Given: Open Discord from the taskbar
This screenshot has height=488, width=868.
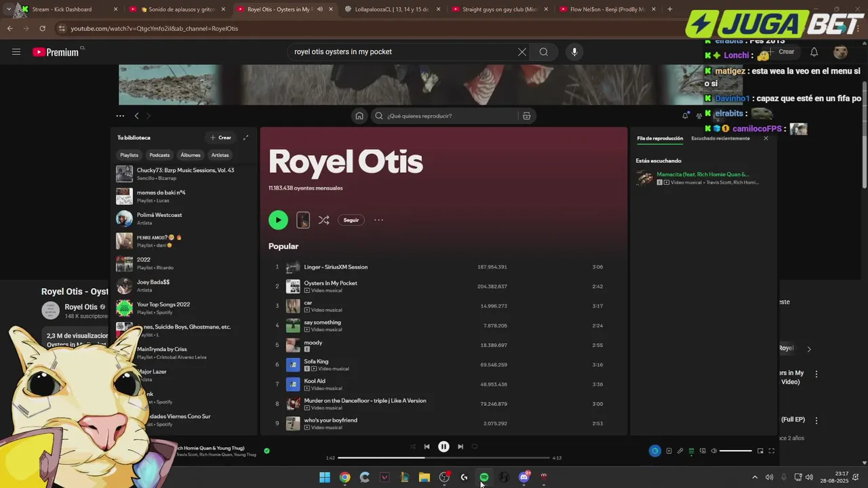Looking at the screenshot, I should point(524,477).
